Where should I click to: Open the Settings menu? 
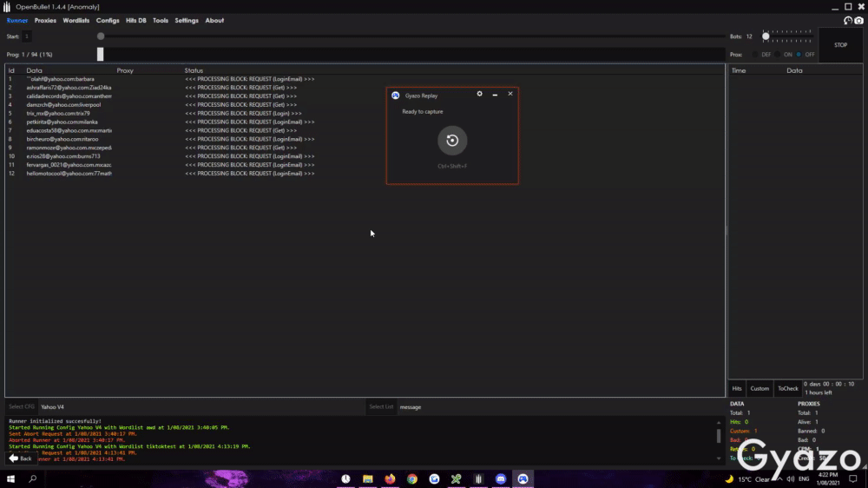point(187,21)
